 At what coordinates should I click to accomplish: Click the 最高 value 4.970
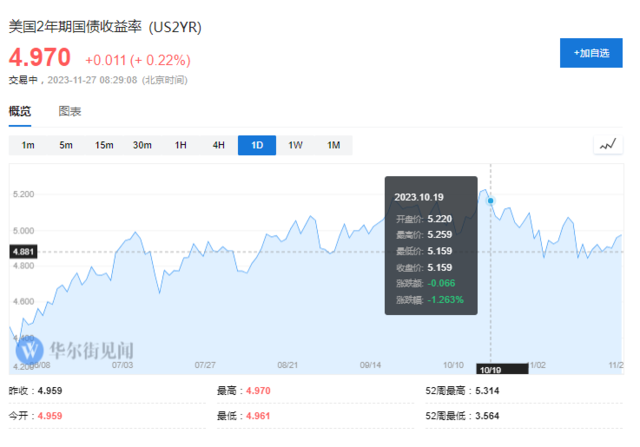click(x=258, y=391)
